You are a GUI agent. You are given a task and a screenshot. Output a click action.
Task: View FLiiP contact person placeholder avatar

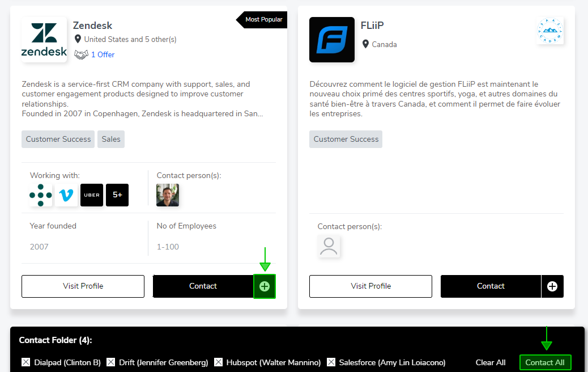click(x=329, y=246)
